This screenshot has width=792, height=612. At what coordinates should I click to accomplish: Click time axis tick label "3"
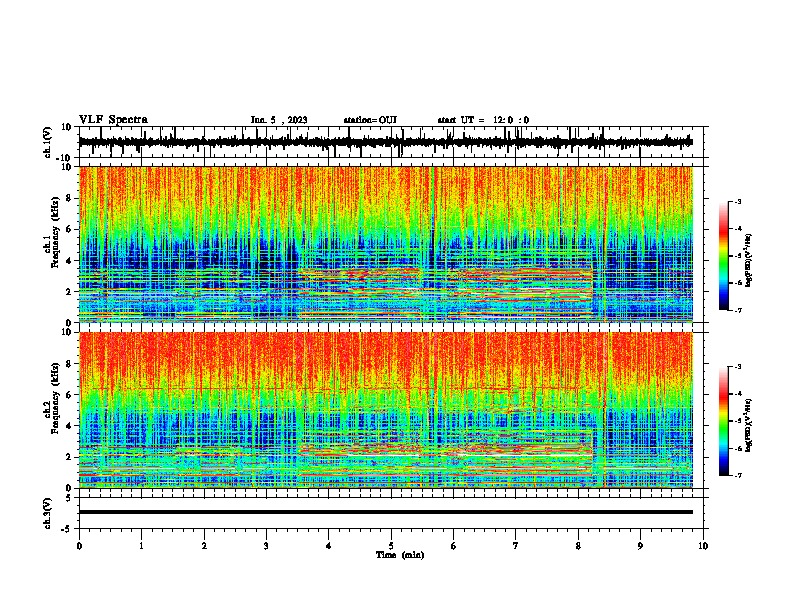pos(266,546)
